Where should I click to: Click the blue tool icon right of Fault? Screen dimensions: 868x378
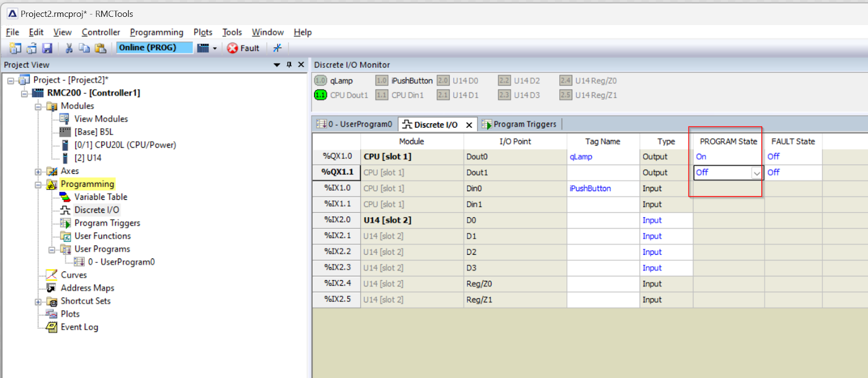point(277,48)
